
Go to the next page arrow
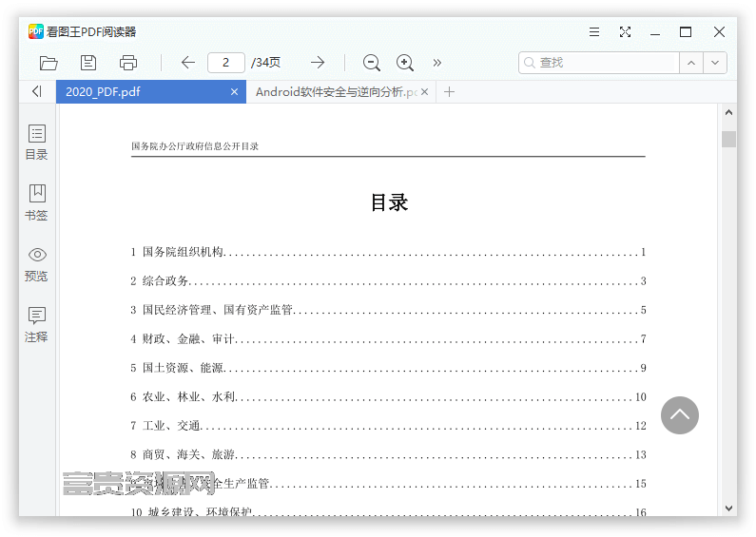[318, 62]
